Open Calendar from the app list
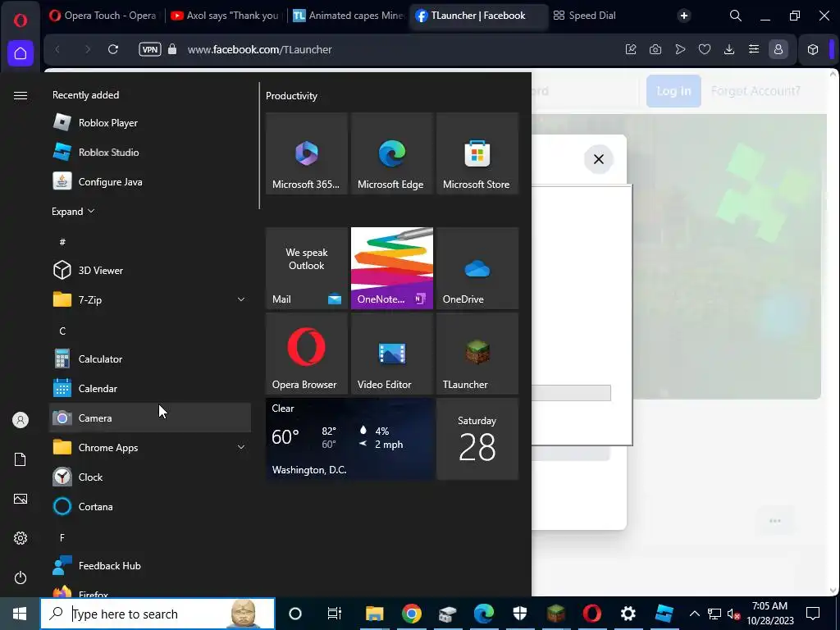This screenshot has width=840, height=630. 149,388
